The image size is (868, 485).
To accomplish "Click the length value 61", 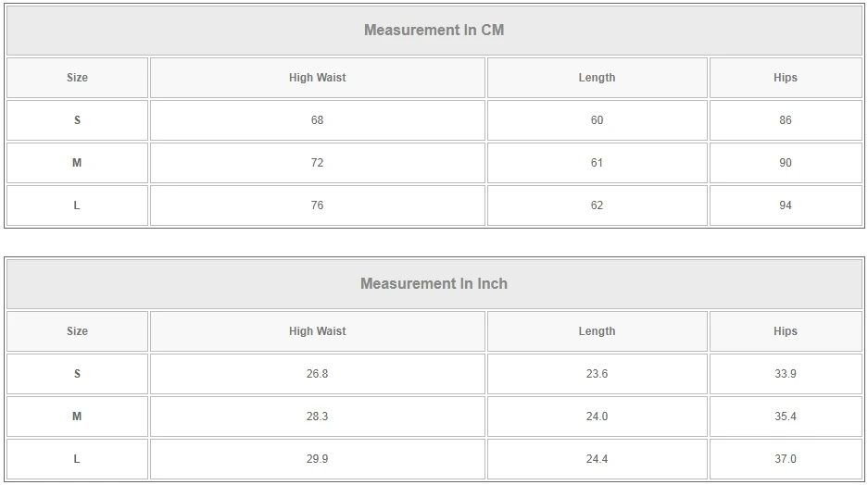I will pos(597,163).
